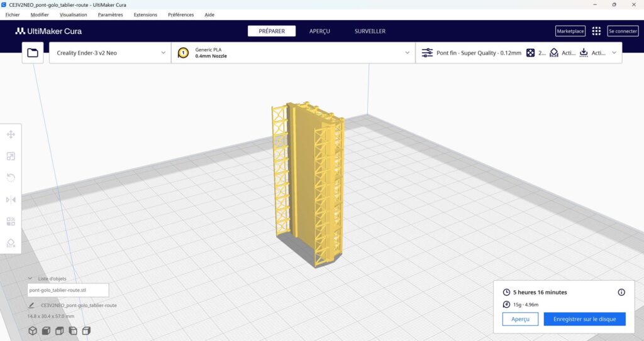The image size is (644, 341).
Task: Click the pencil icon beside the job name
Action: click(x=31, y=305)
